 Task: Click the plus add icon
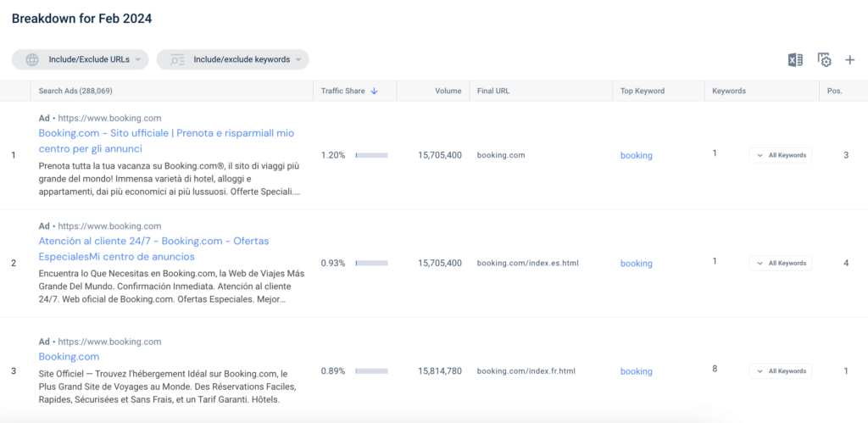coord(849,60)
